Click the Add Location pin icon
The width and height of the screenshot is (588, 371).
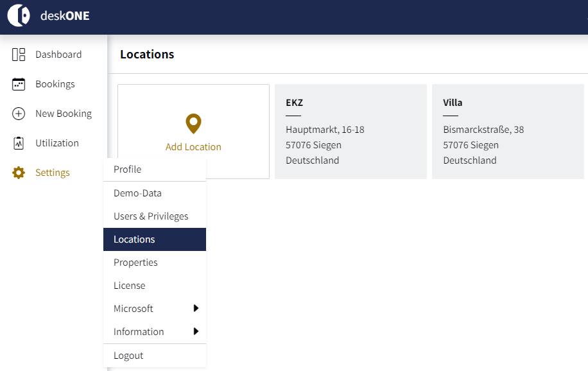pos(193,124)
